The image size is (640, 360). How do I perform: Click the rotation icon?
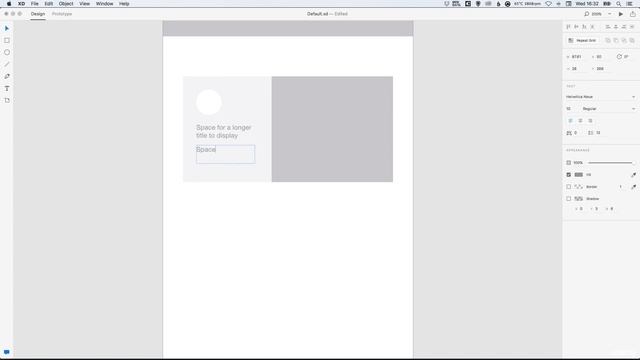619,57
